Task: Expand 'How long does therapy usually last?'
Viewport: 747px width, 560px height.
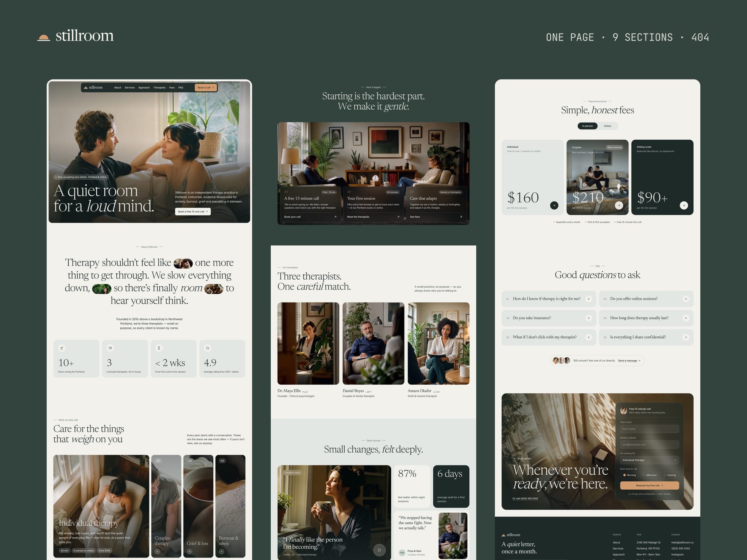Action: click(646, 318)
